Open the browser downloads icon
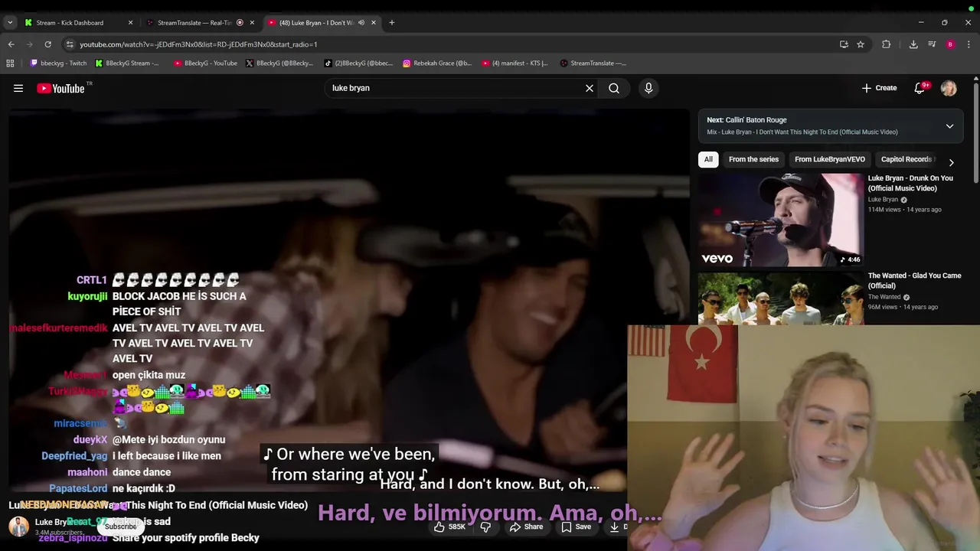980x551 pixels. click(913, 44)
